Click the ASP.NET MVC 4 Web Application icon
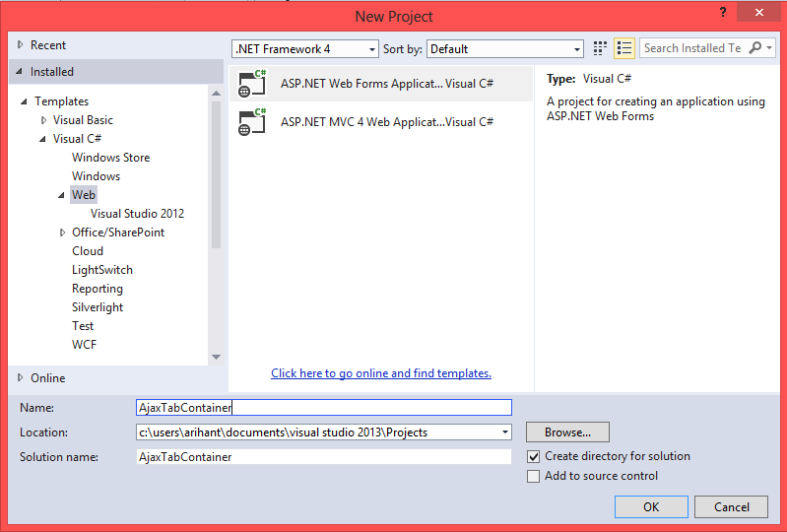 (252, 122)
